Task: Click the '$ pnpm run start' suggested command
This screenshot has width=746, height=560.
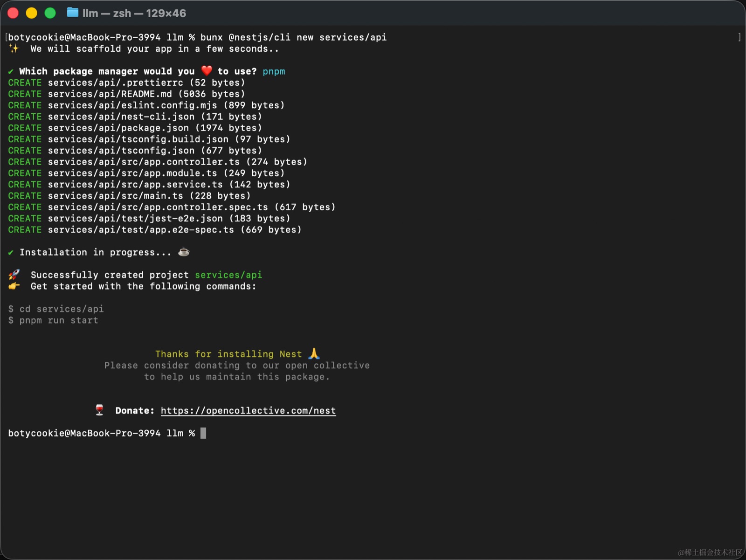Action: (x=53, y=320)
